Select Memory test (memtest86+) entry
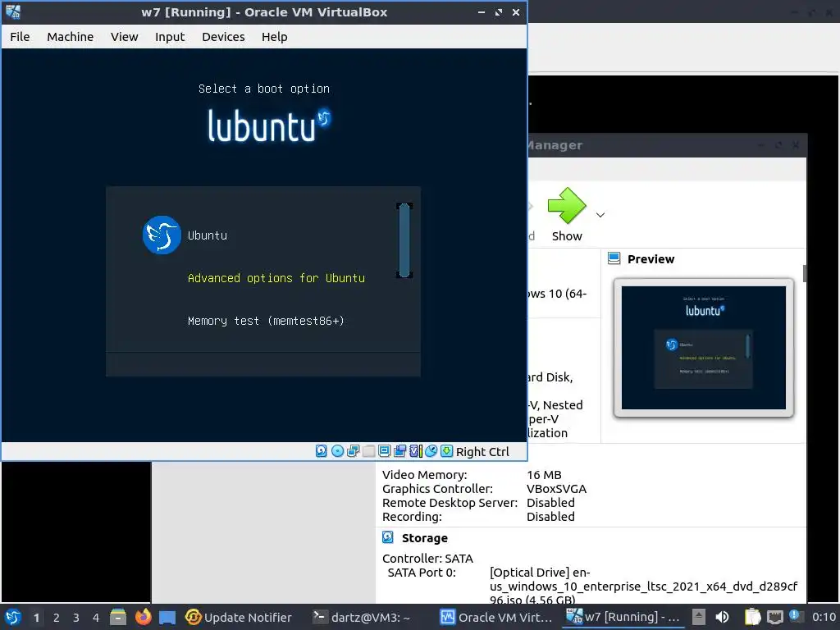The width and height of the screenshot is (840, 630). [266, 321]
